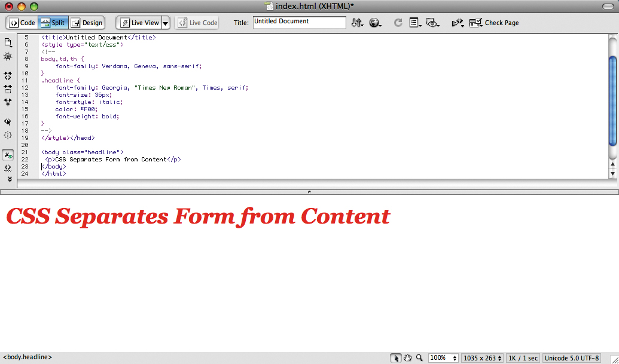
Task: Toggle Line Numbers in the coding toolbar
Action: (8, 155)
